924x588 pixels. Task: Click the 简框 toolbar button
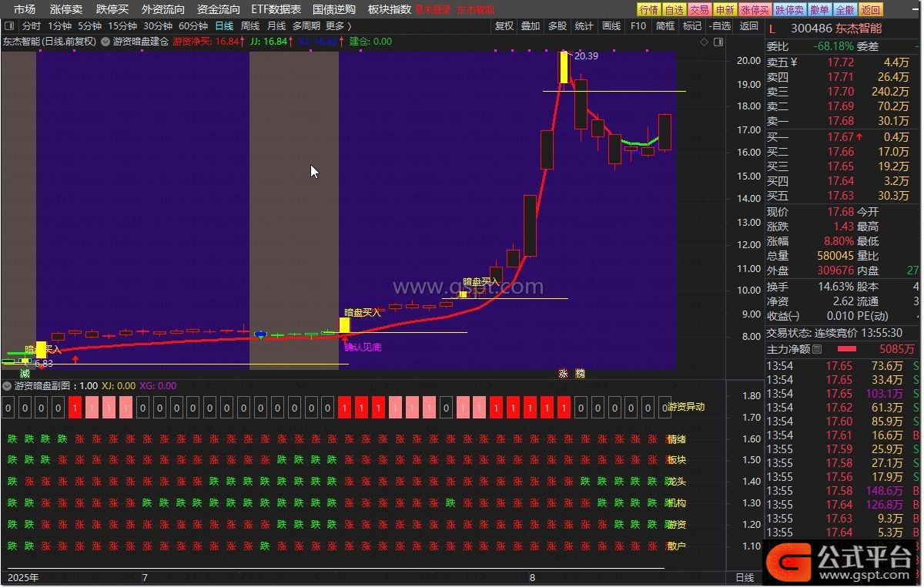[x=665, y=25]
